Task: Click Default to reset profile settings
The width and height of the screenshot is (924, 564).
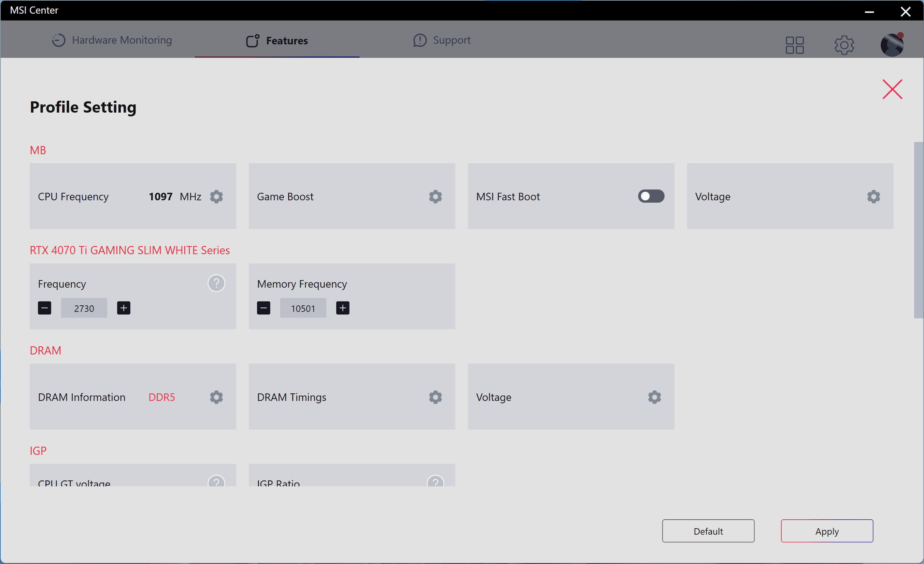Action: (709, 532)
